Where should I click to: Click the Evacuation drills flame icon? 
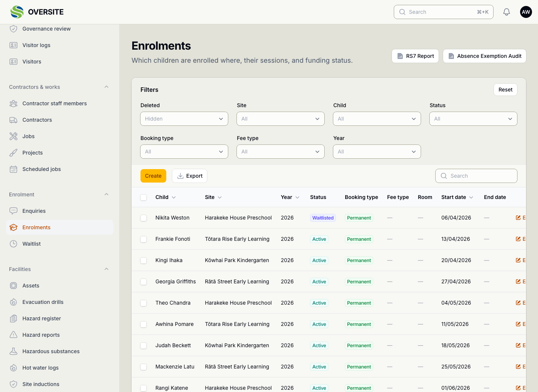click(13, 302)
